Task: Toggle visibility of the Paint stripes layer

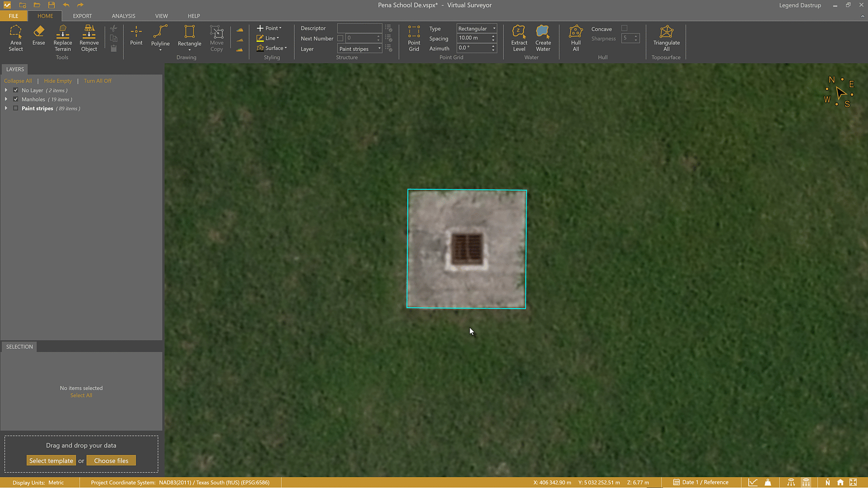Action: (x=15, y=108)
